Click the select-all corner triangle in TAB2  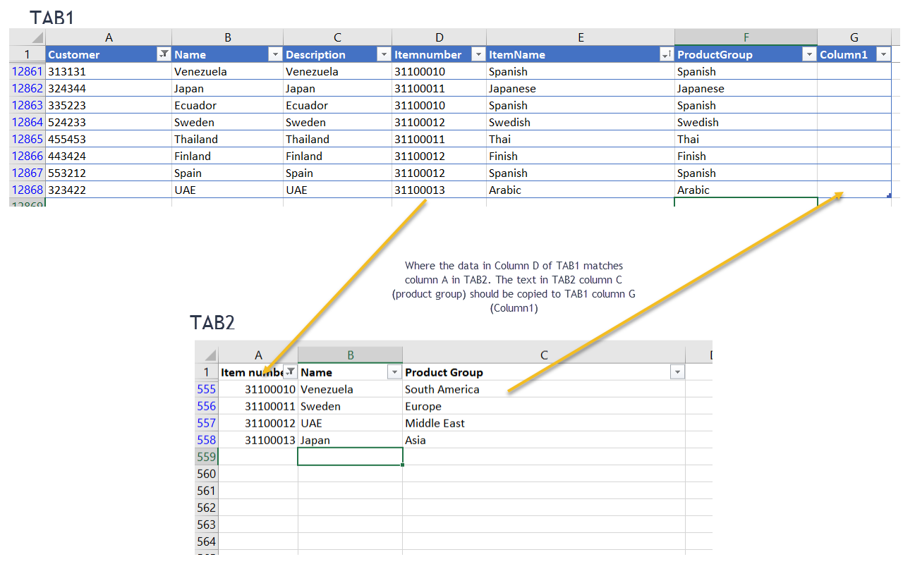tap(210, 355)
